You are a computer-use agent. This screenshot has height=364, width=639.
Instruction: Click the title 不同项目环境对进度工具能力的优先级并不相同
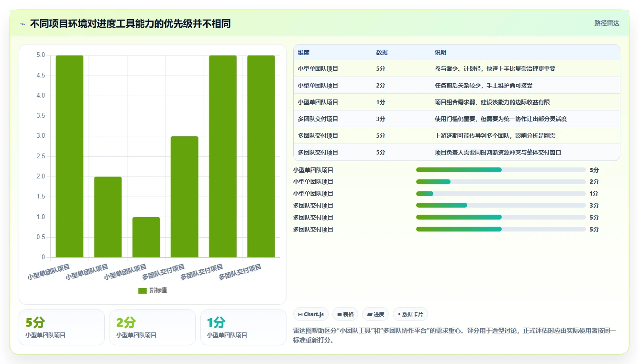coord(130,23)
